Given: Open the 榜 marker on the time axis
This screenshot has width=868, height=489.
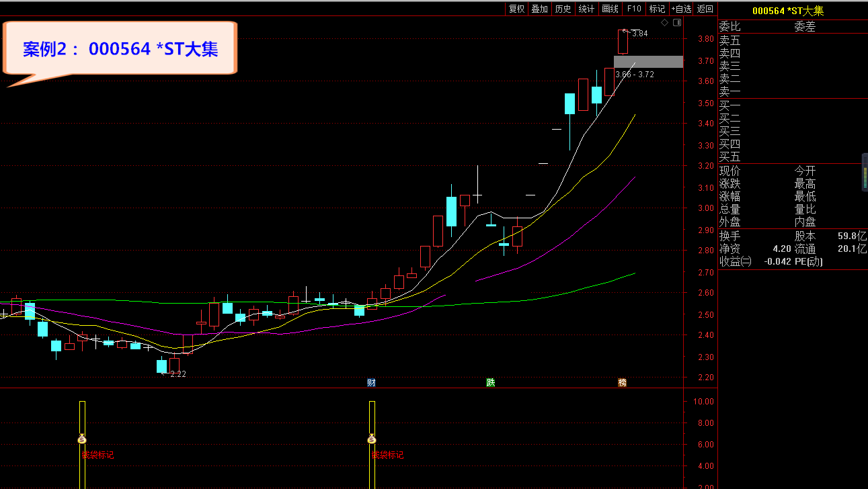Looking at the screenshot, I should [623, 383].
